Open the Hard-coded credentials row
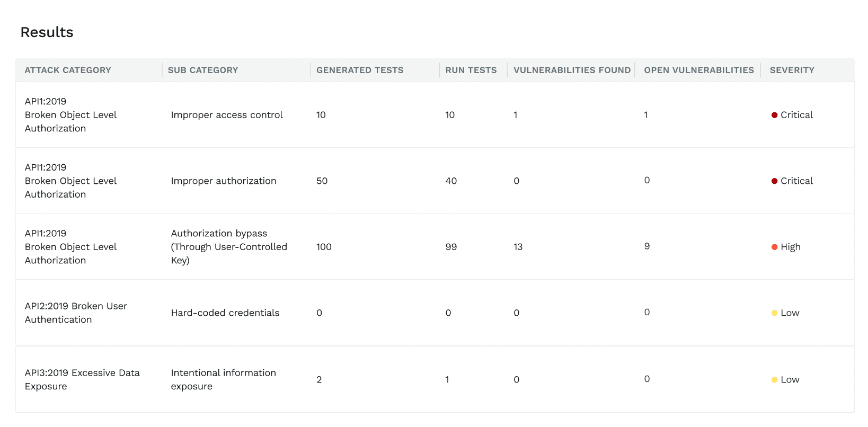 [225, 313]
